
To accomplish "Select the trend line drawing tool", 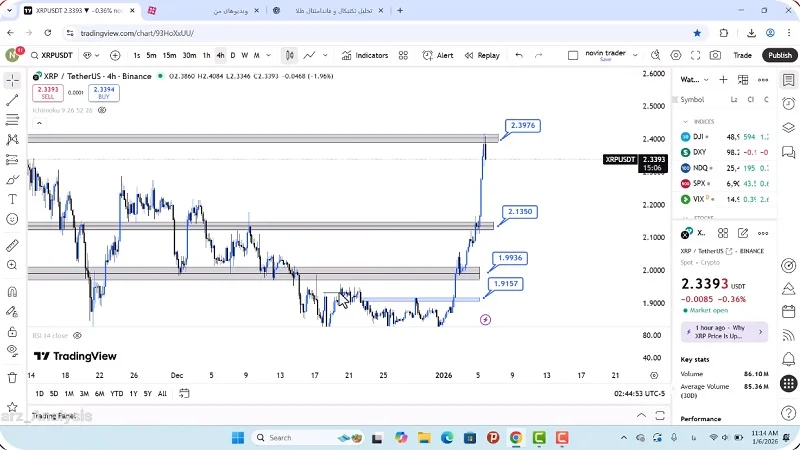I will 12,100.
